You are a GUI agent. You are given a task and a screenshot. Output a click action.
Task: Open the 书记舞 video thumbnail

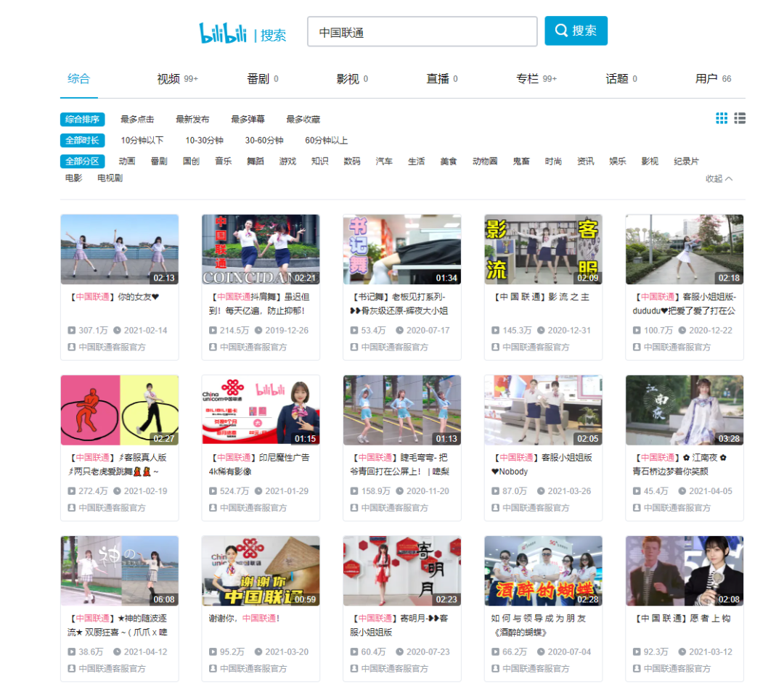[402, 250]
